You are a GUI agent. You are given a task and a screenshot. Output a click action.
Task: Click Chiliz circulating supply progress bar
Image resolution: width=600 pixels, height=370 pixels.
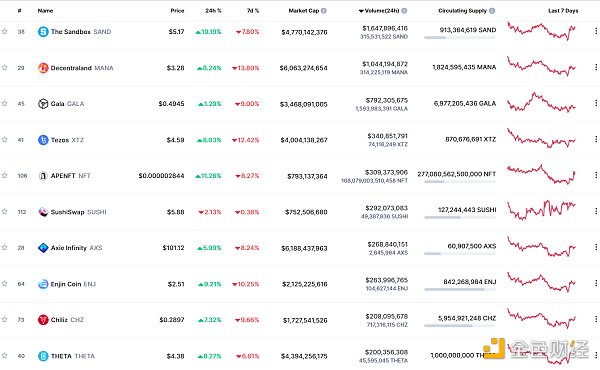(460, 326)
